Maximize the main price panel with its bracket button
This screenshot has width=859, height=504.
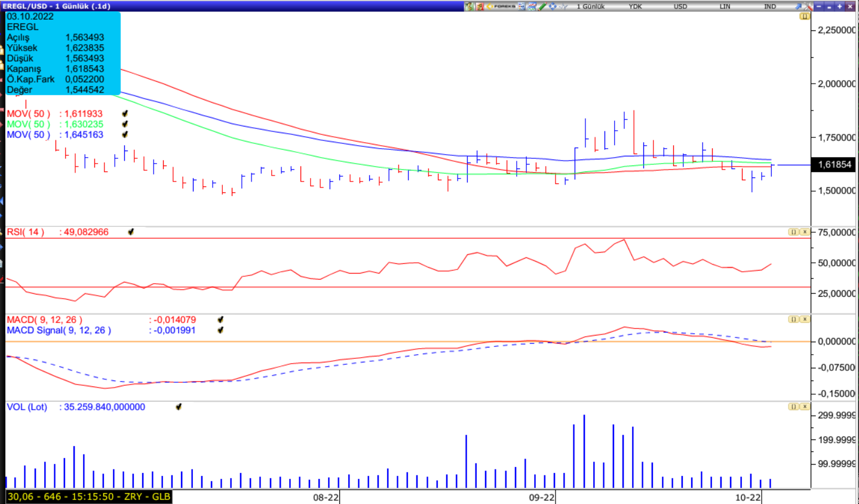805,16
